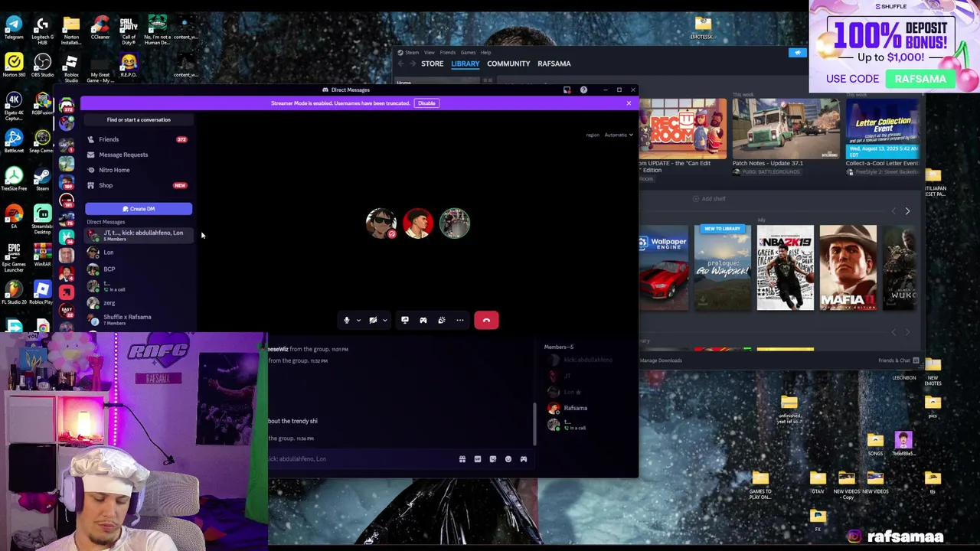The width and height of the screenshot is (980, 551).
Task: Open zerg direct message
Action: coord(139,303)
